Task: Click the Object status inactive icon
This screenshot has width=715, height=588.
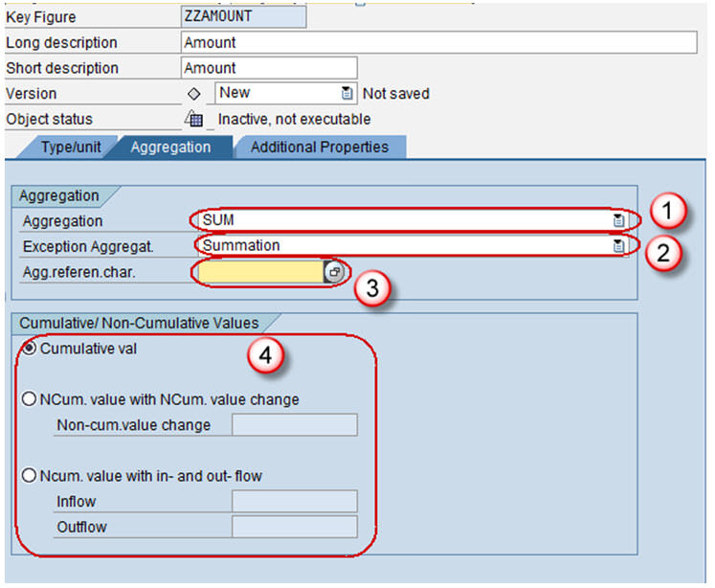Action: [194, 120]
